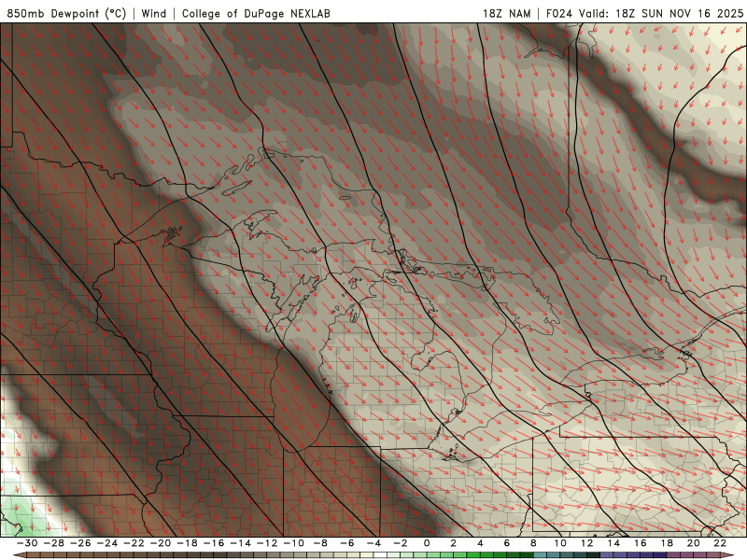
Task: Click the '850mb Dewpoint (°C)' title text
Action: [x=66, y=13]
